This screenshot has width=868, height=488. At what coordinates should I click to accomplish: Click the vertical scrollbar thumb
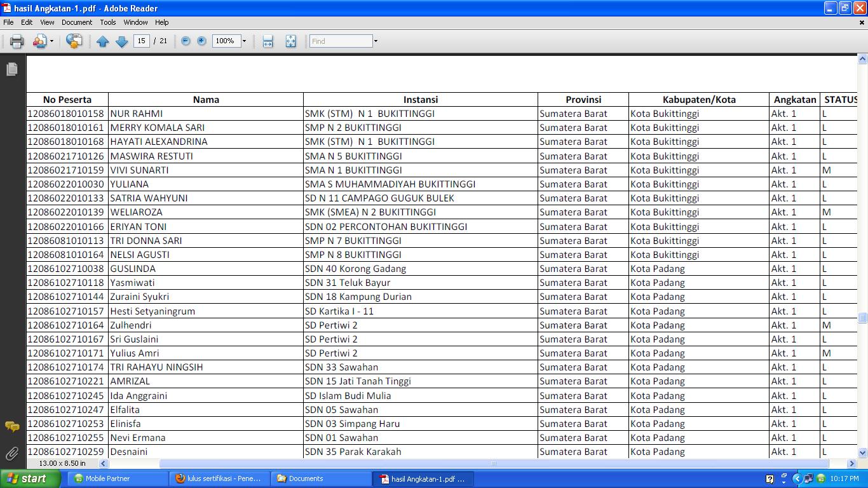862,318
